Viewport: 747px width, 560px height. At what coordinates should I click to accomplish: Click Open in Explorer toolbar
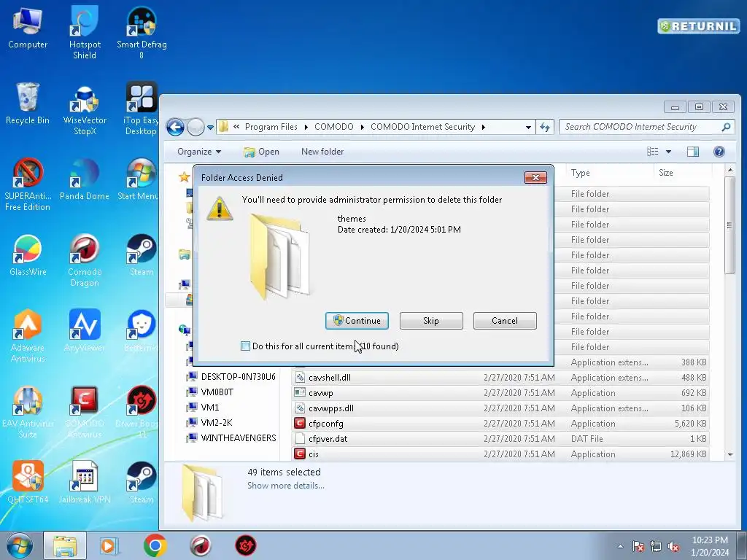click(x=262, y=152)
